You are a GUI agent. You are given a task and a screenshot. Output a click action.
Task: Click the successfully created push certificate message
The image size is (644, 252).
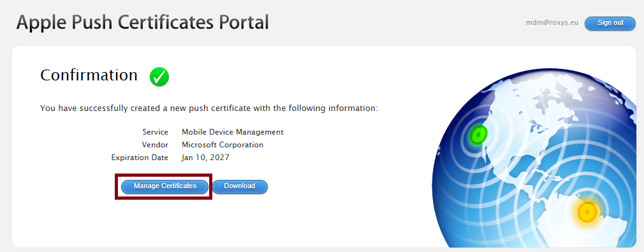click(x=209, y=108)
